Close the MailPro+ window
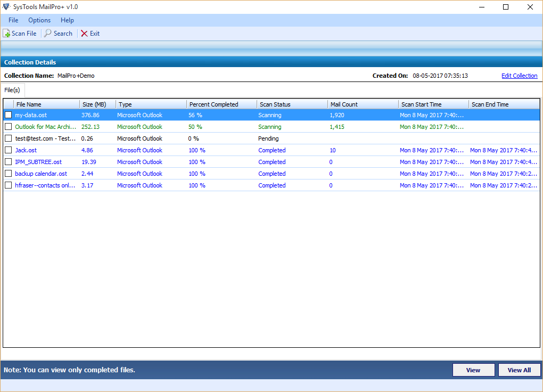This screenshot has height=392, width=543. click(x=530, y=7)
